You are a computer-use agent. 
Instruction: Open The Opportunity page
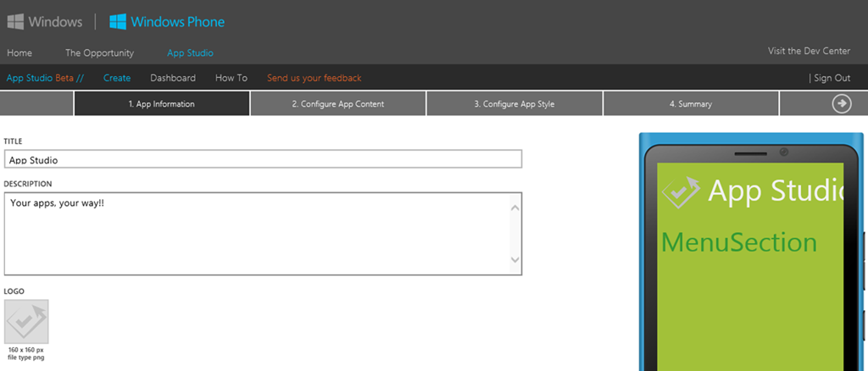click(100, 53)
